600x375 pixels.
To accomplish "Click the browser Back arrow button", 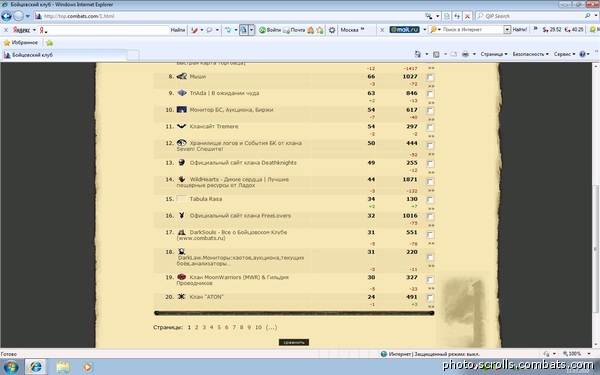I will [7, 16].
